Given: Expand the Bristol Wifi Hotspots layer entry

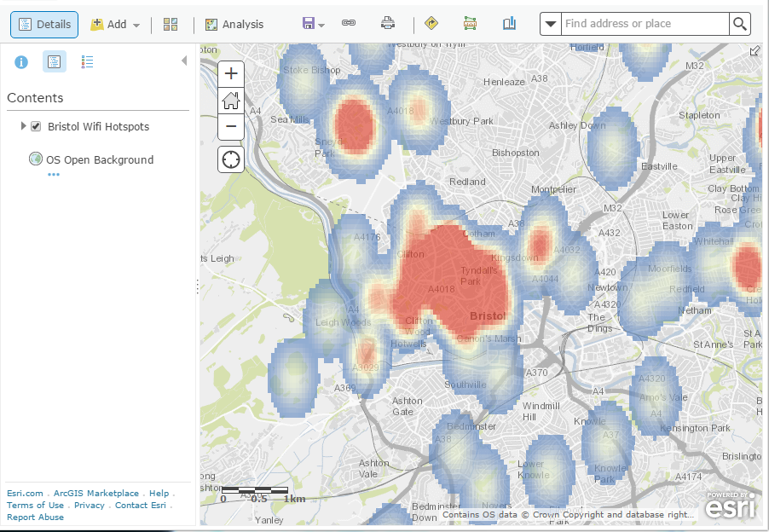Looking at the screenshot, I should pyautogui.click(x=23, y=125).
